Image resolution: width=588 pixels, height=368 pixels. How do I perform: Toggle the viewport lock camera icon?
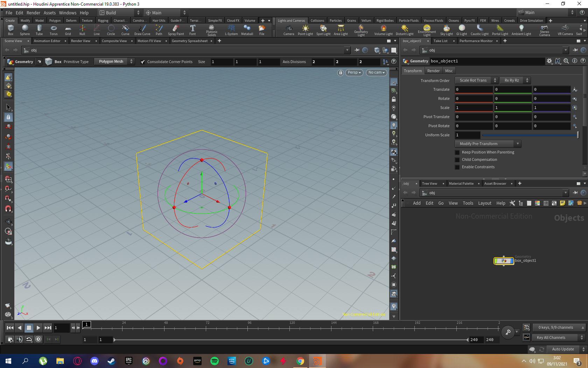[341, 73]
